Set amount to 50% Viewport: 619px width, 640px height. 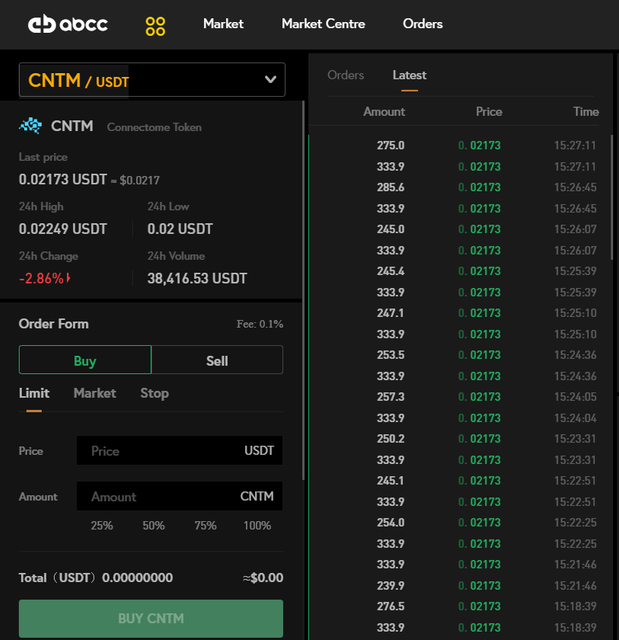point(153,525)
